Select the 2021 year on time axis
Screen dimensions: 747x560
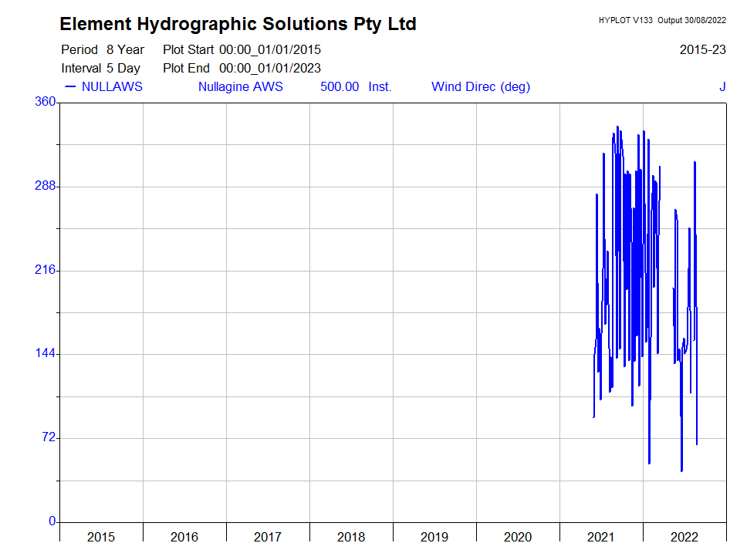pos(601,537)
